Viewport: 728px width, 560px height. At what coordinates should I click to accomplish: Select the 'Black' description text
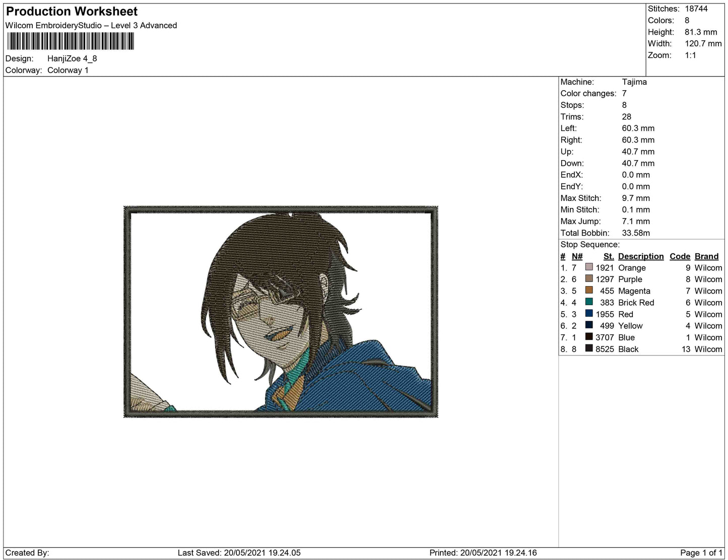[628, 348]
